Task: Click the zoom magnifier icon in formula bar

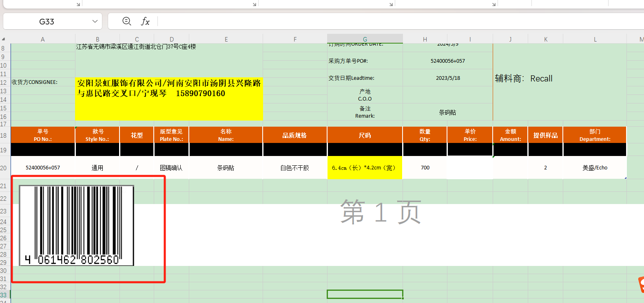Action: pyautogui.click(x=127, y=21)
